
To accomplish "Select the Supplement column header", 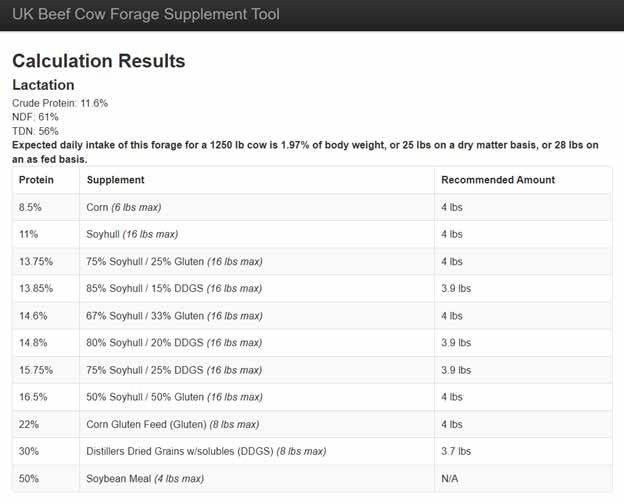I will coord(116,180).
